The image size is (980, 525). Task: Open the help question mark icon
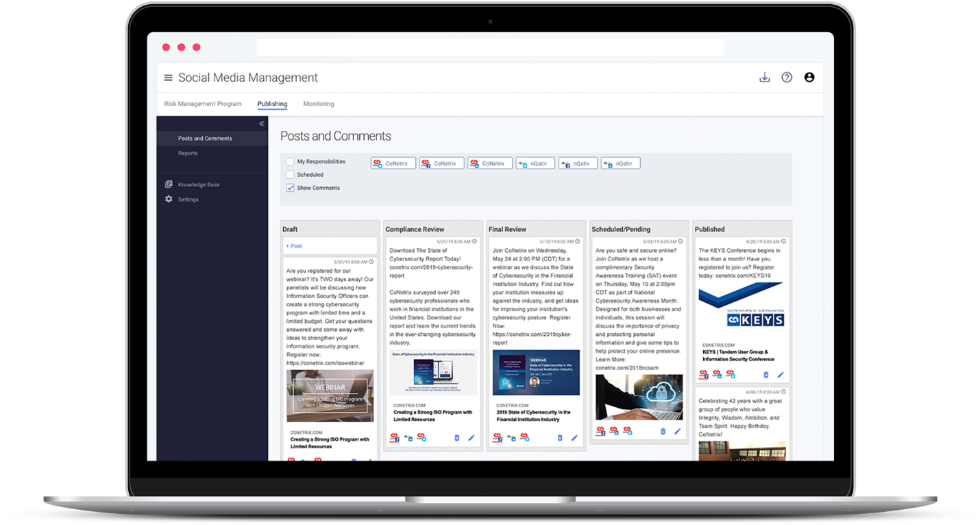tap(787, 77)
